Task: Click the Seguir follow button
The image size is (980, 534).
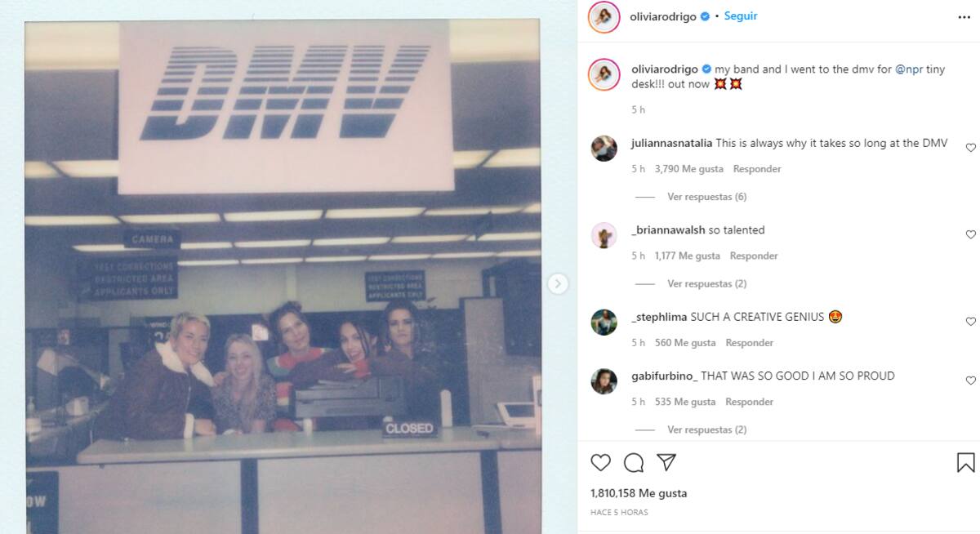Action: (741, 16)
